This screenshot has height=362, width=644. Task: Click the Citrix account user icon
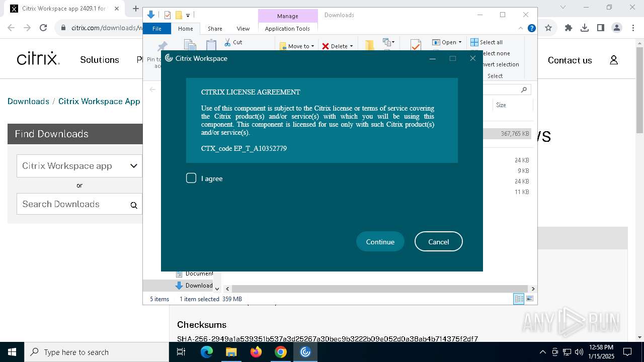tap(614, 60)
